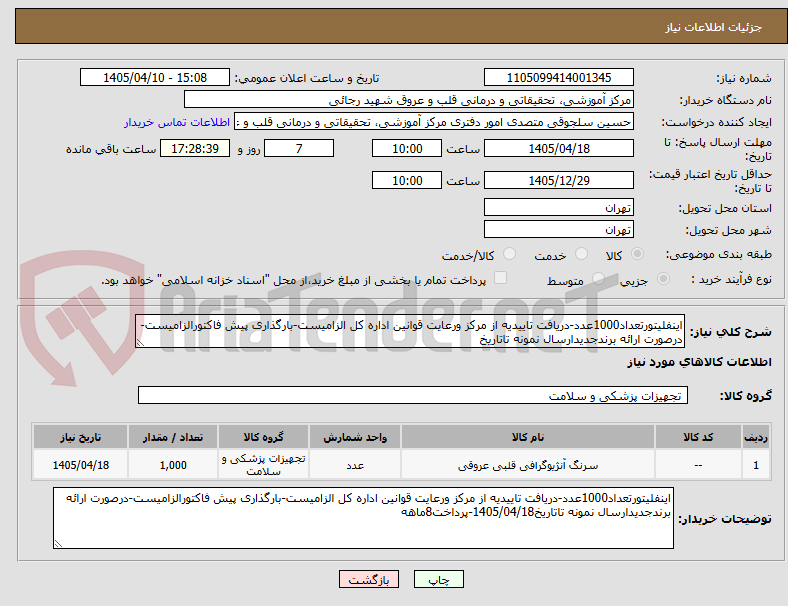Click the ساعت باقی مانده label
This screenshot has width=788, height=606.
[111, 149]
